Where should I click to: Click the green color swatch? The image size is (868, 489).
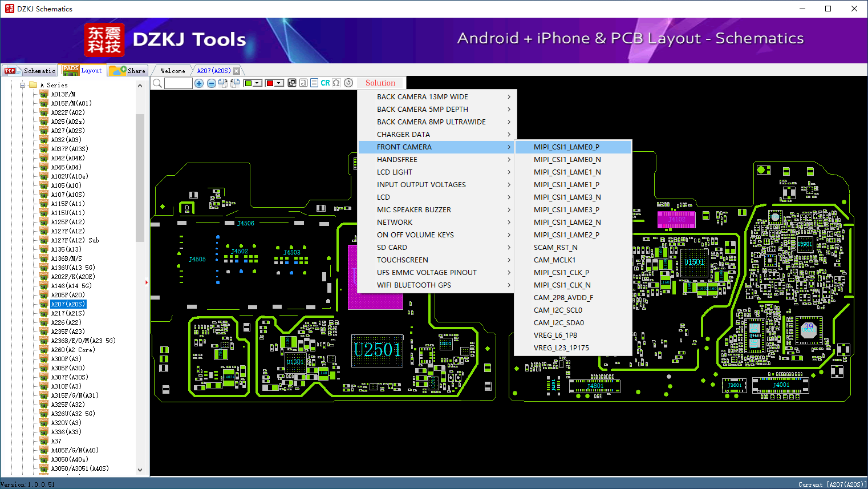point(248,83)
